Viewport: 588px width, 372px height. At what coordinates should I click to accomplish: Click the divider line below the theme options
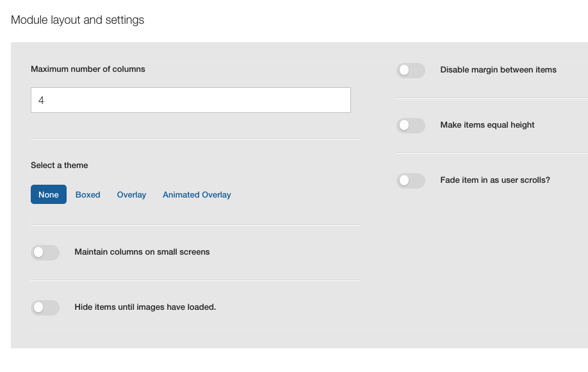[x=195, y=225]
